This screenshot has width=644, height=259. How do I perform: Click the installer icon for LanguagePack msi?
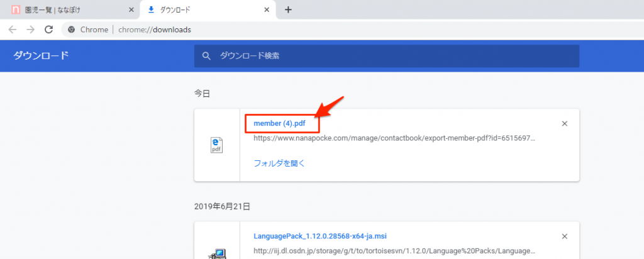point(217,253)
